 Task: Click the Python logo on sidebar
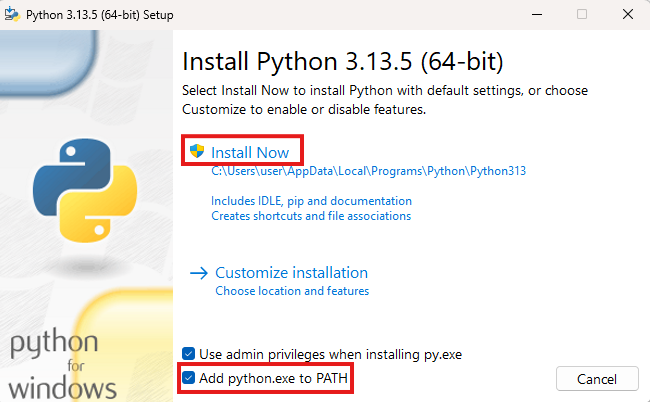click(85, 191)
